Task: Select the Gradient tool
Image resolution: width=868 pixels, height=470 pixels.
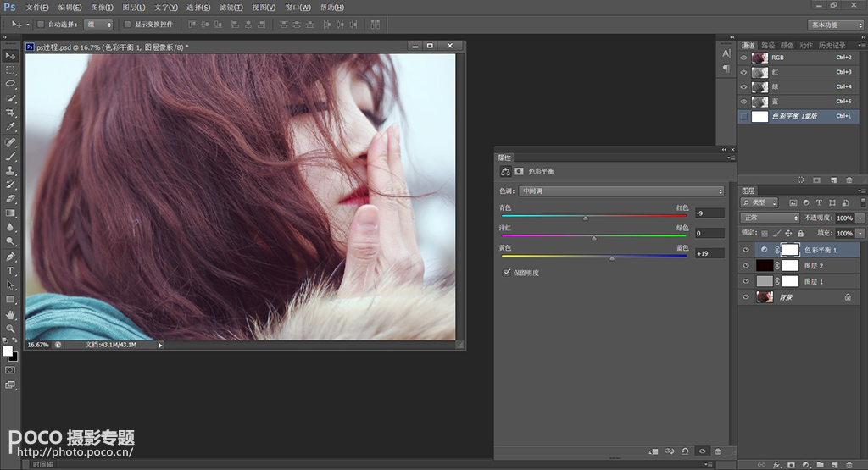Action: (10, 213)
